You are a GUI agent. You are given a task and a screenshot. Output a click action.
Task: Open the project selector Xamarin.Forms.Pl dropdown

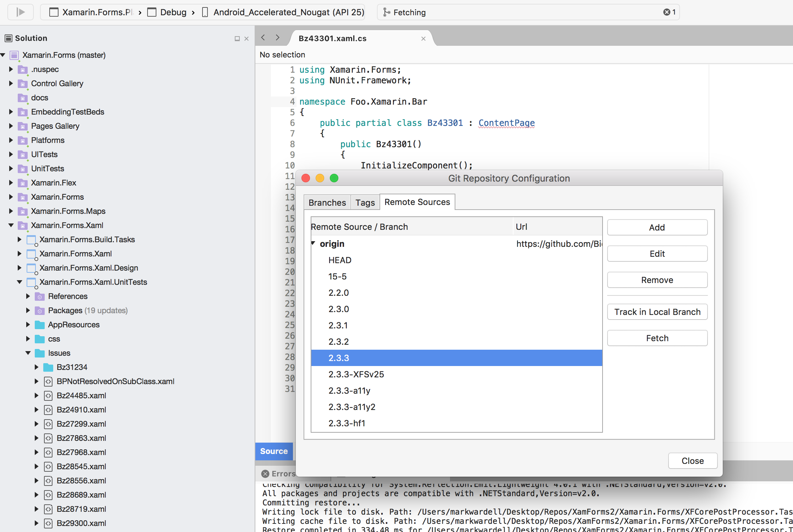91,12
